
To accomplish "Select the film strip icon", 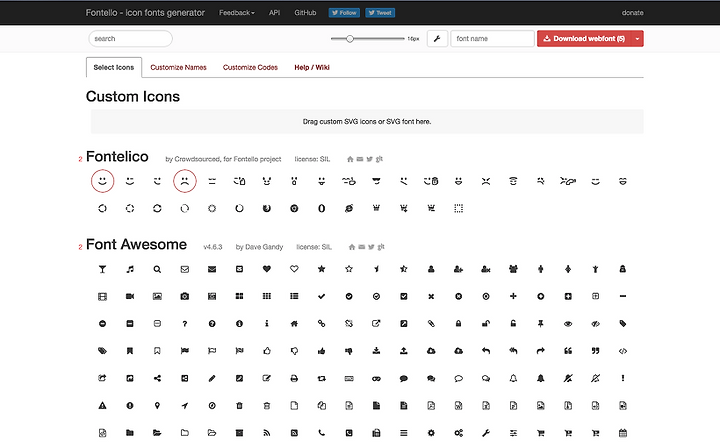I will (x=102, y=297).
